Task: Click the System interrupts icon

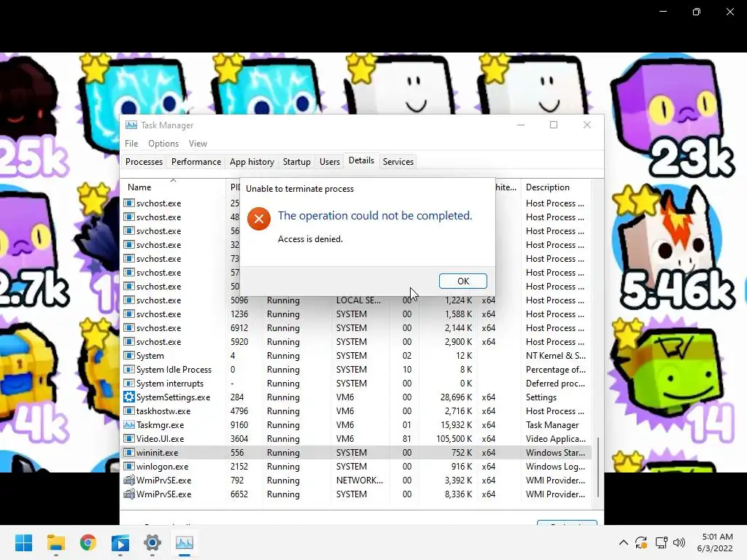Action: [128, 383]
